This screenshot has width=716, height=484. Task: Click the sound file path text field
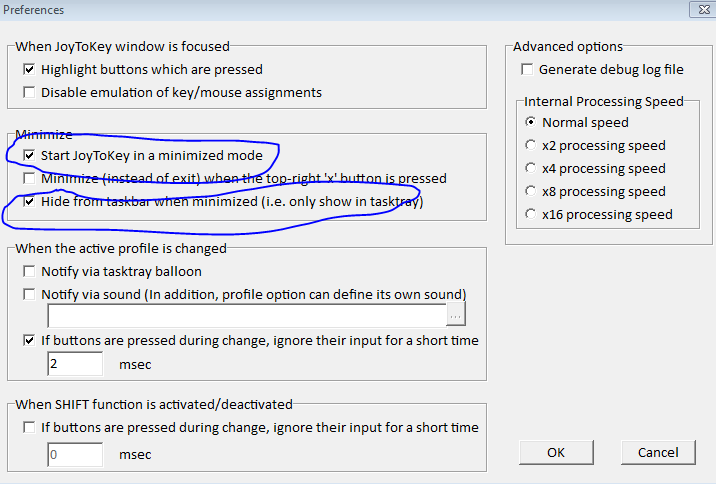248,316
